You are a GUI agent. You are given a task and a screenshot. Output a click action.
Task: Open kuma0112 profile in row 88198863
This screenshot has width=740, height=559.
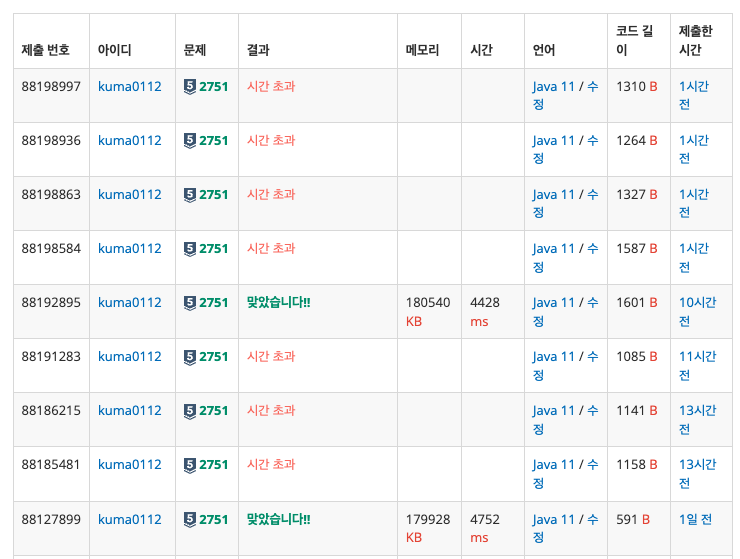click(x=130, y=195)
